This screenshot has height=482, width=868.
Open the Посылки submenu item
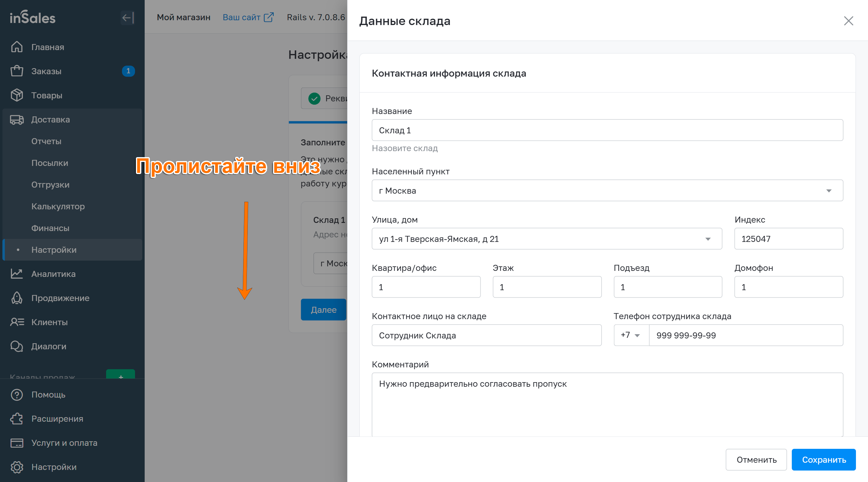[x=49, y=163]
